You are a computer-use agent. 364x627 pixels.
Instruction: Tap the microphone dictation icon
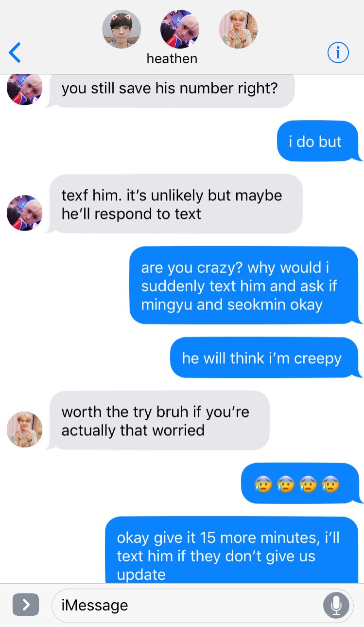[336, 605]
